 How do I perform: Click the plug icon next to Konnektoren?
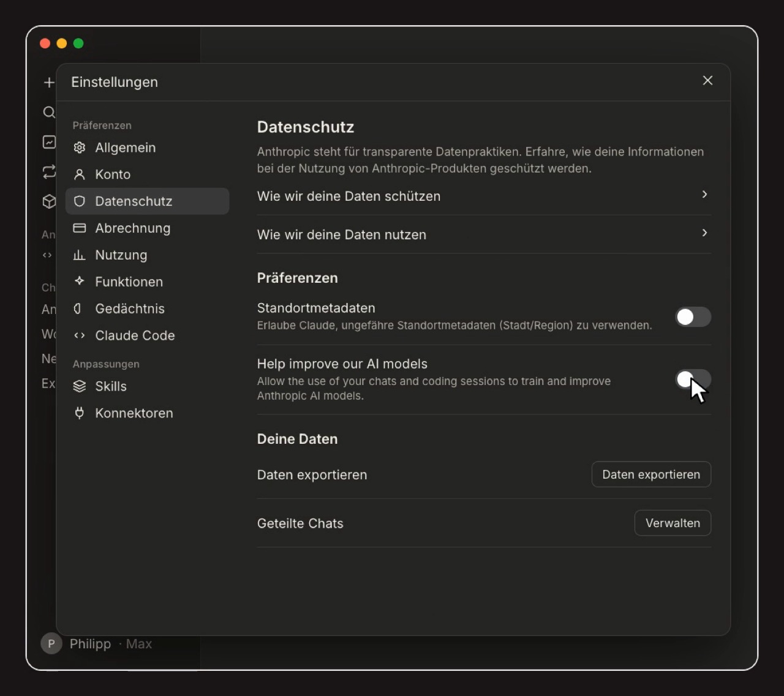click(x=80, y=413)
